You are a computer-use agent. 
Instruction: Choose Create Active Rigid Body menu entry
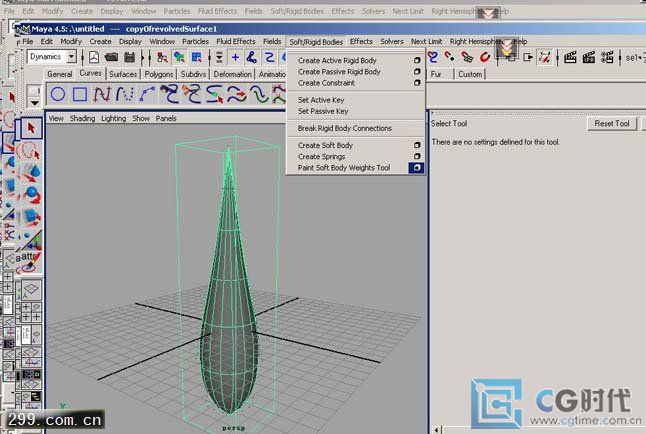pyautogui.click(x=337, y=60)
